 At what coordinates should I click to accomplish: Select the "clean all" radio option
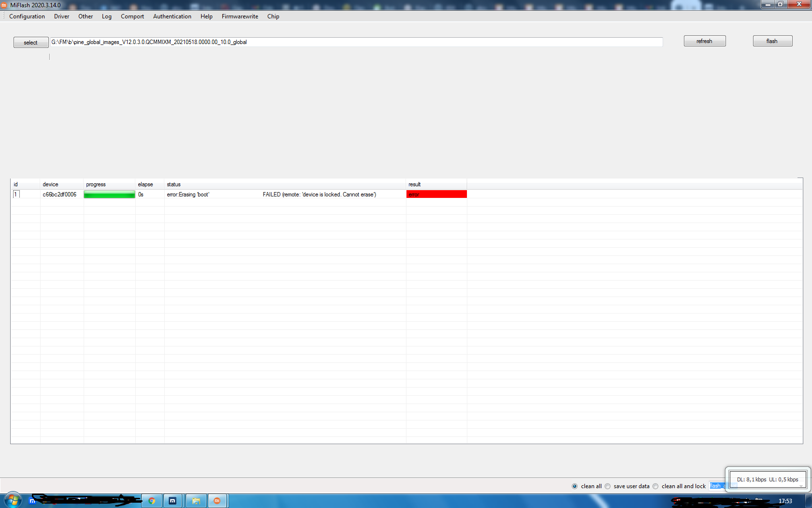pyautogui.click(x=575, y=486)
